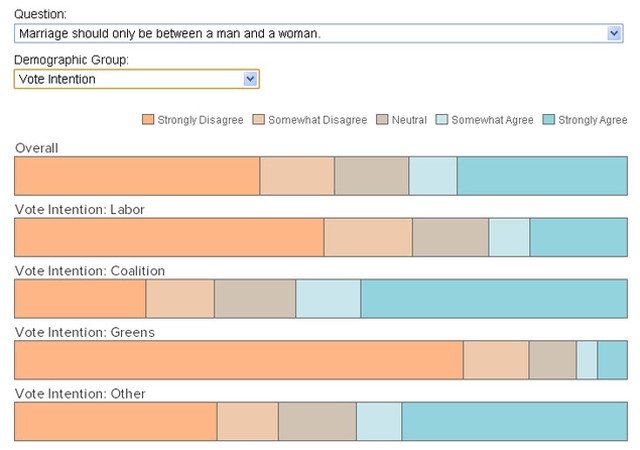640x450 pixels.
Task: Click the Somewhat Disagree legend swatch
Action: (258, 119)
